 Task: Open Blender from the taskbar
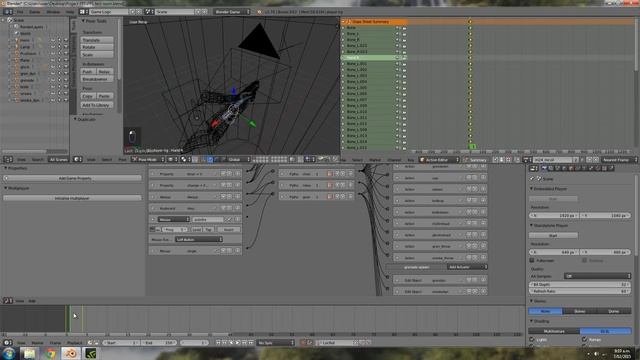click(71, 353)
